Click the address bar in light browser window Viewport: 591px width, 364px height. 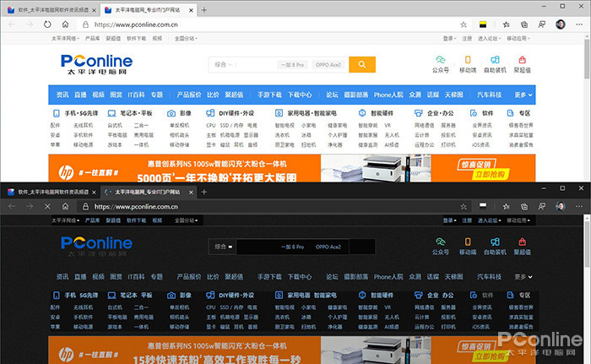(x=253, y=24)
